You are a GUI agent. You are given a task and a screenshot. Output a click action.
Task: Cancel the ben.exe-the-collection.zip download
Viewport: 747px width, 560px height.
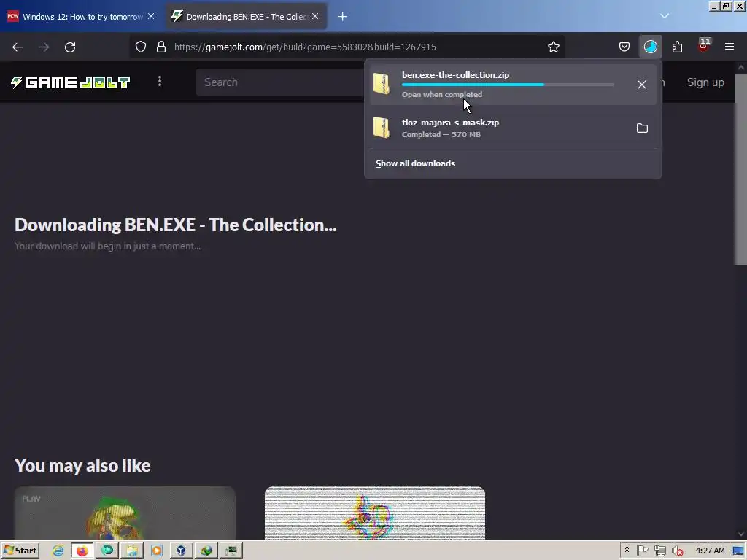642,85
